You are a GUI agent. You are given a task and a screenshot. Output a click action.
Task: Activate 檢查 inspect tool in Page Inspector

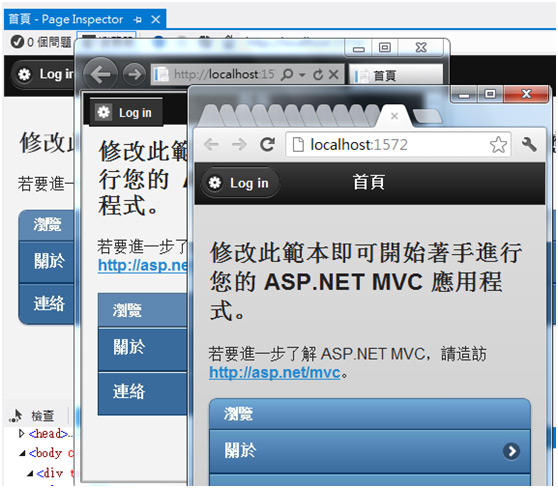[x=32, y=416]
